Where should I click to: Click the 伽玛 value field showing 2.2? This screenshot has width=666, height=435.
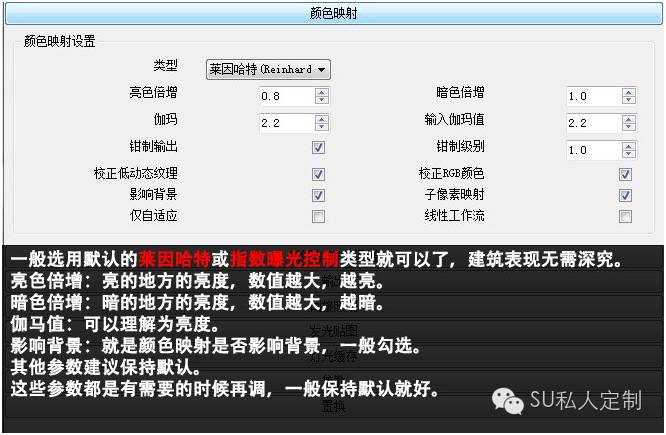point(286,123)
